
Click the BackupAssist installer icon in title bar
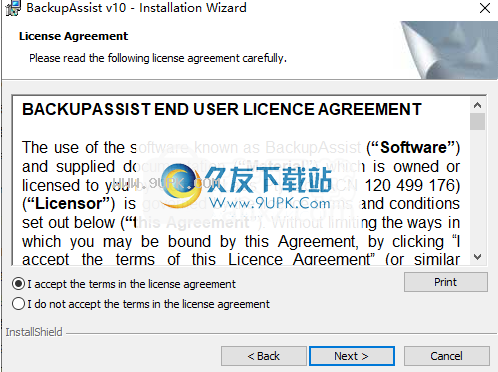click(13, 8)
